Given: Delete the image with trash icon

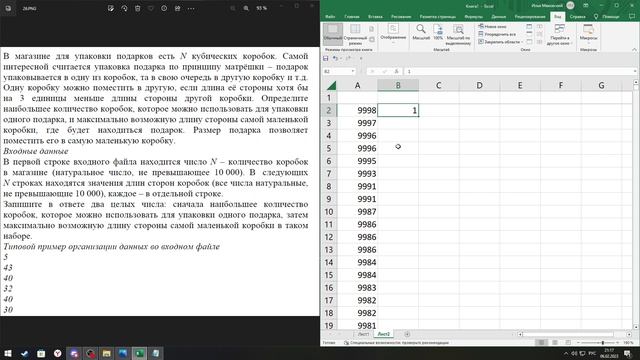Looking at the screenshot, I should 138,8.
